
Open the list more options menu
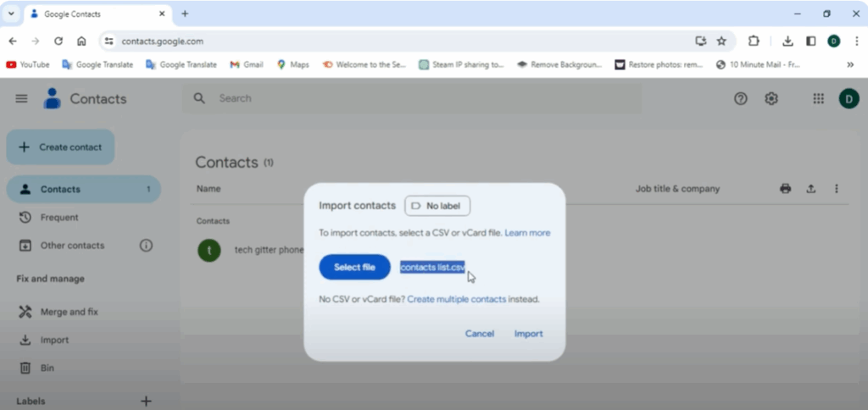tap(837, 189)
